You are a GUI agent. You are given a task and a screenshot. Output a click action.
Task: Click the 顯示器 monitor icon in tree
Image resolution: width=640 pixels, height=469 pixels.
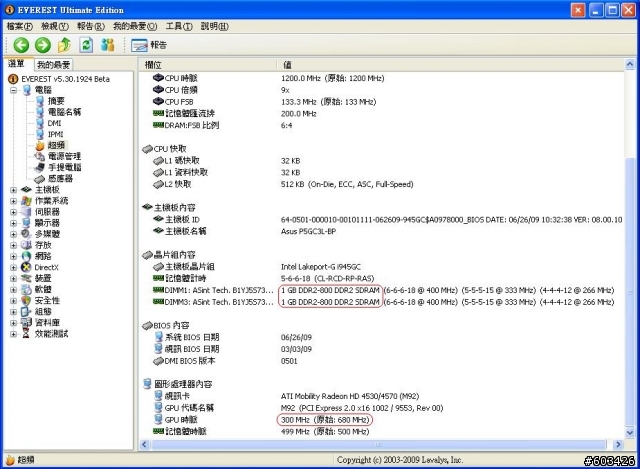[x=26, y=222]
